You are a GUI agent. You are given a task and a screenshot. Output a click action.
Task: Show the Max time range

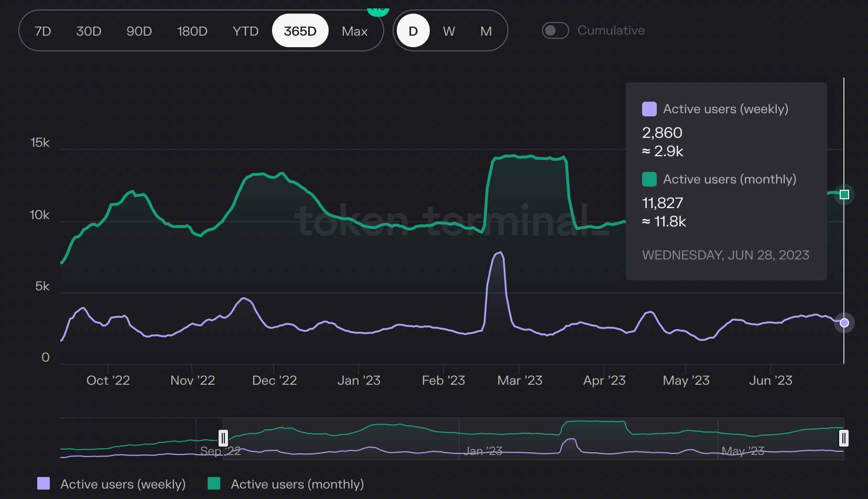coord(354,31)
